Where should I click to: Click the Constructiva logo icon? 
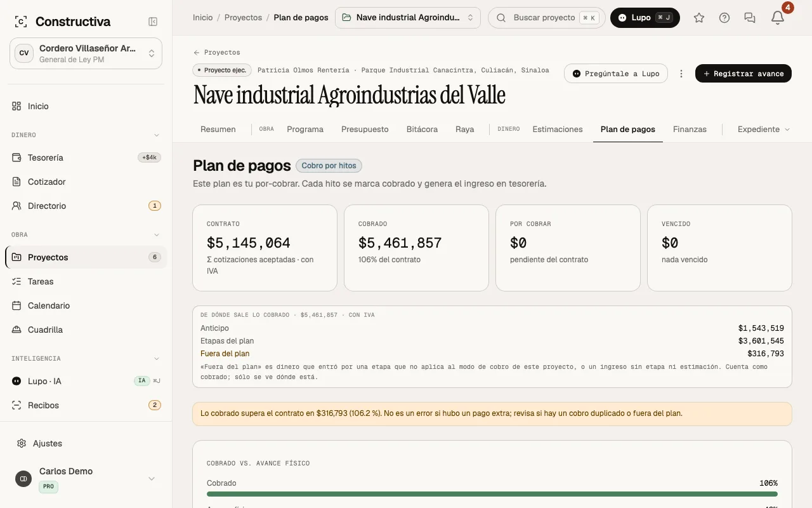point(20,22)
